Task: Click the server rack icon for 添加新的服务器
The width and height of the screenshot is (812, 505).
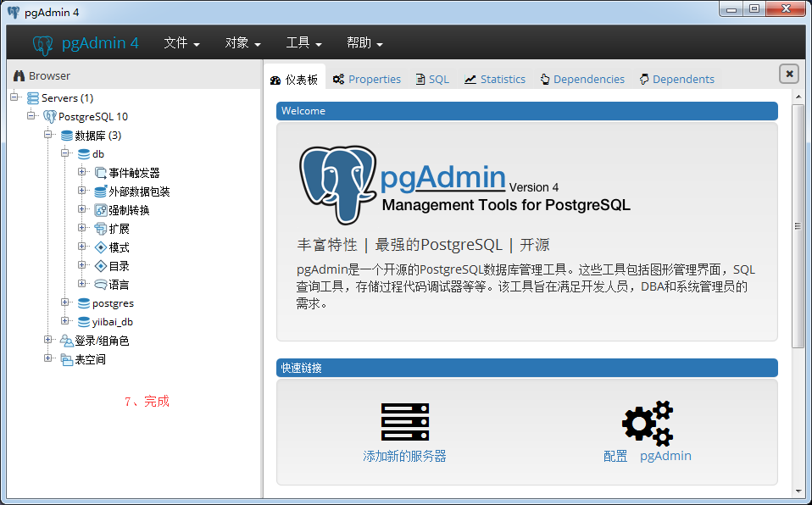Action: (405, 422)
